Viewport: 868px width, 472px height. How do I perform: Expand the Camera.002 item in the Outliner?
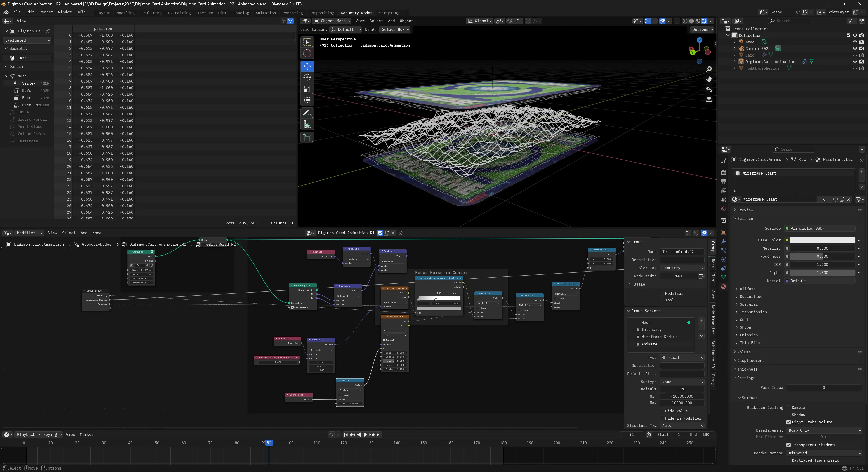(735, 48)
